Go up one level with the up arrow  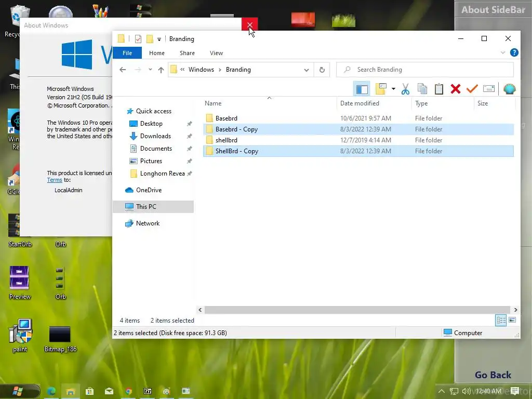tap(161, 70)
